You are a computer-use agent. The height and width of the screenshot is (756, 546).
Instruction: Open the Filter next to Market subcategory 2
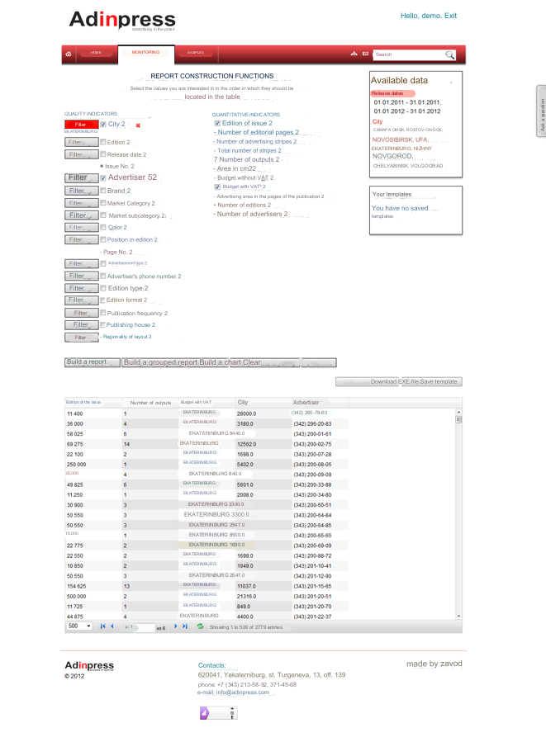tap(82, 215)
